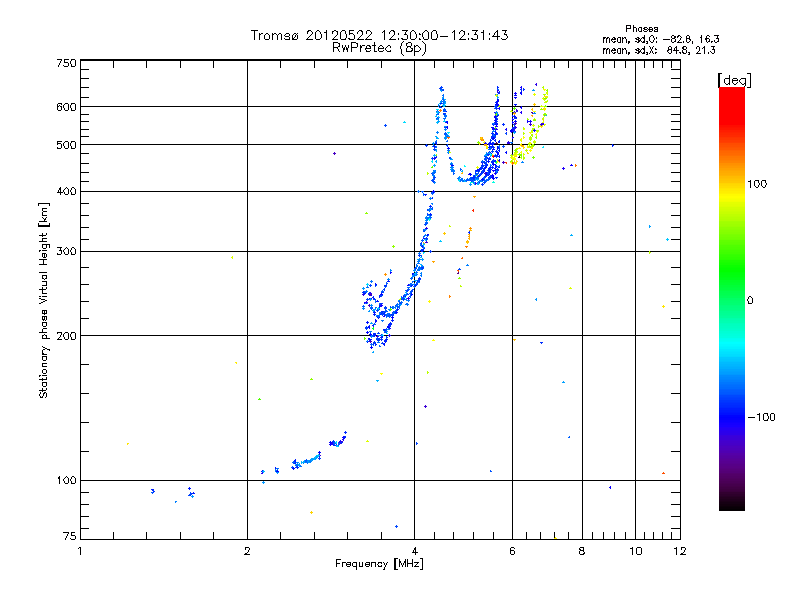This screenshot has height=600, width=800.
Task: Click the '200' y-axis tick label
Action: (67, 336)
